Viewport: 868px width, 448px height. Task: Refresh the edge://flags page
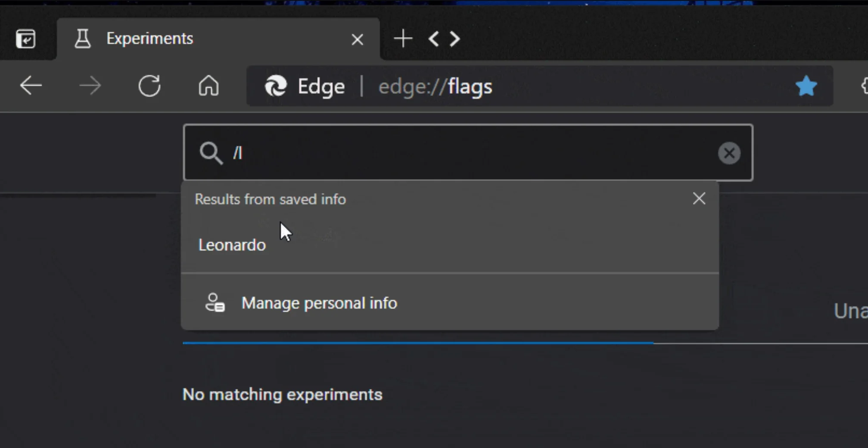coord(149,86)
